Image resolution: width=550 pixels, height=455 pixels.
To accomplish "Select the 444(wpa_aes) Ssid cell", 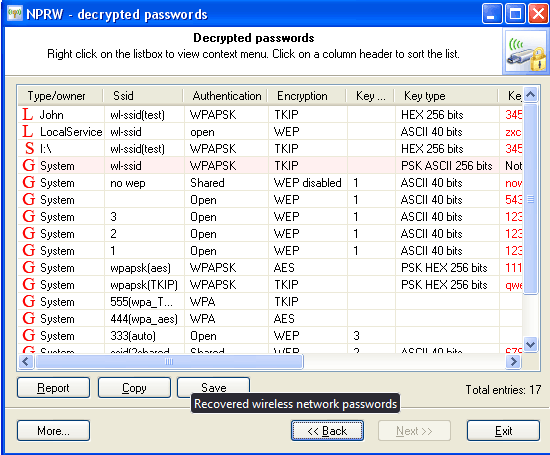I will point(144,319).
